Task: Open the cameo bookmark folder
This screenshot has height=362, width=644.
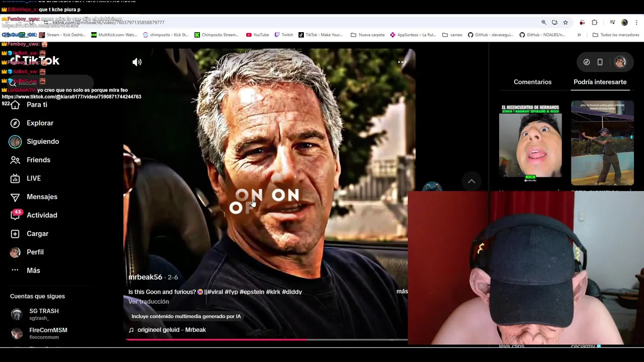Action: [x=452, y=35]
